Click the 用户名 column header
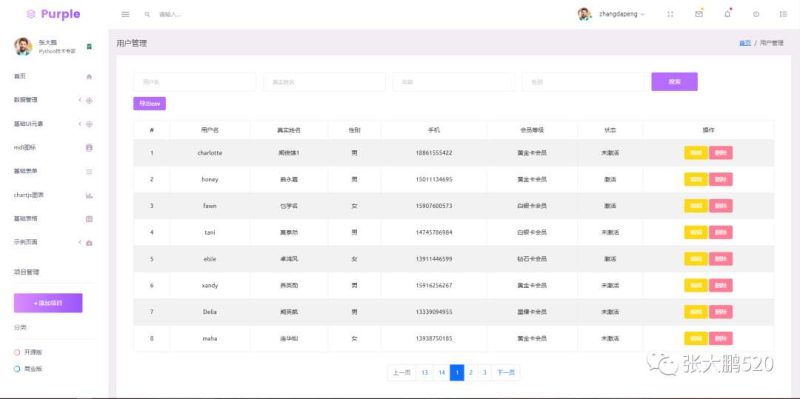800x399 pixels. 210,130
